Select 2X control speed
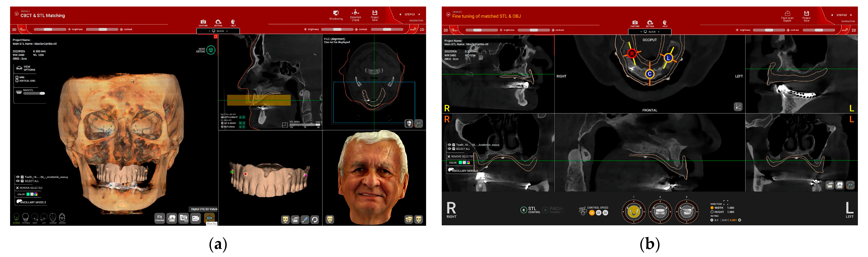The width and height of the screenshot is (868, 257). point(599,212)
